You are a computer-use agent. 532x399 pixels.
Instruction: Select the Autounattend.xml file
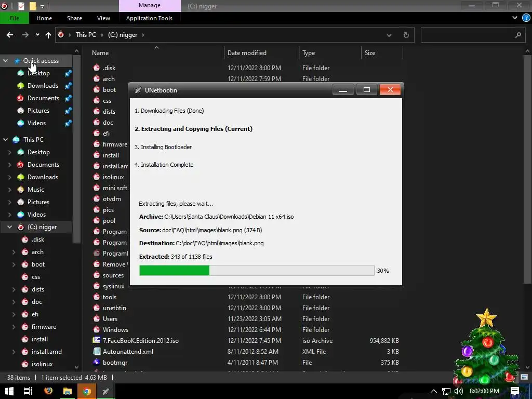[128, 351]
